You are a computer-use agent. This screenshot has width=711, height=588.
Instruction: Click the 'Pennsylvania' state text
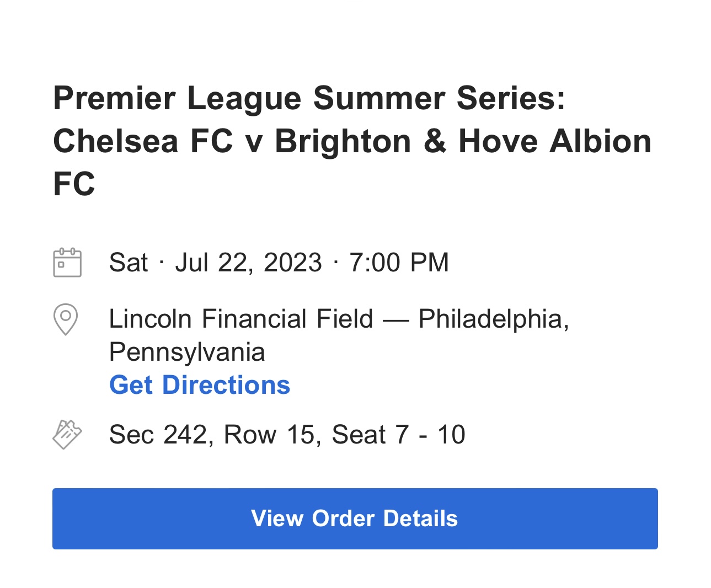click(187, 352)
